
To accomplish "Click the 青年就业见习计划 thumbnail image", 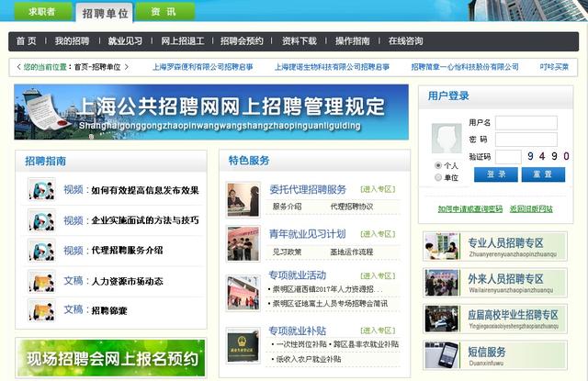I will pos(243,243).
